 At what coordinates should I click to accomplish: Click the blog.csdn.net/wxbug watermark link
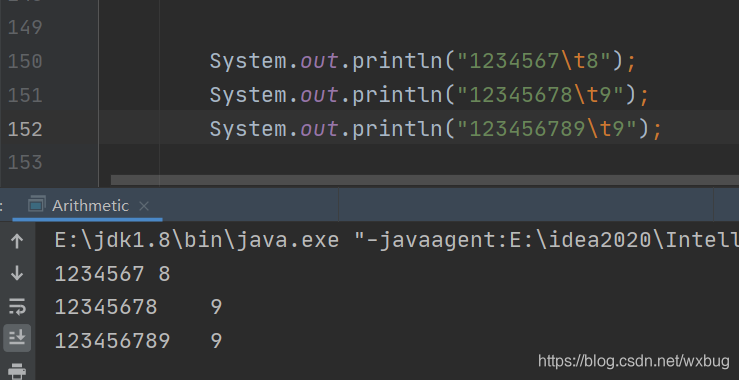coord(634,361)
